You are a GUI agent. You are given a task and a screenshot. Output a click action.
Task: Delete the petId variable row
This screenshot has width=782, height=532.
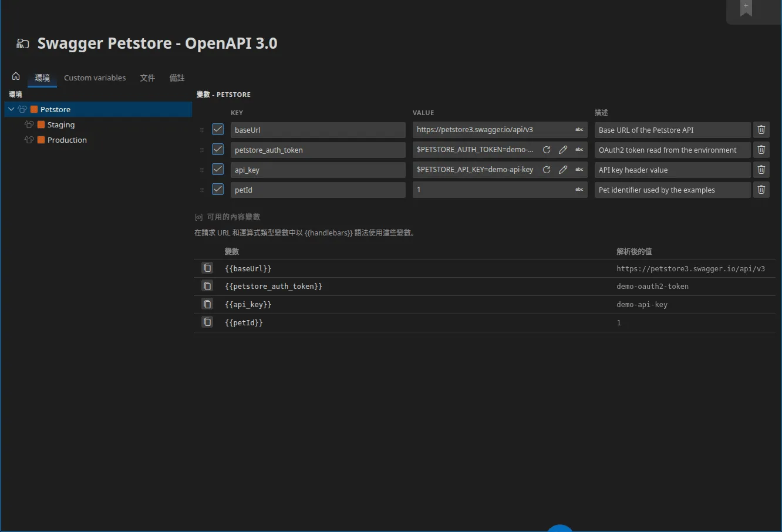[761, 190]
